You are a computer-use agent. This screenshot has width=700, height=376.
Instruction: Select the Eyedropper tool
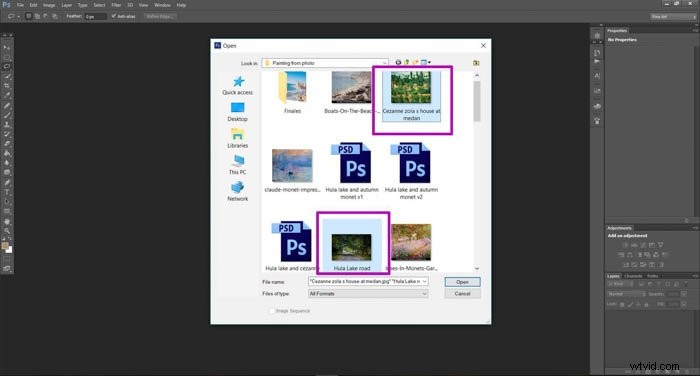[7, 95]
